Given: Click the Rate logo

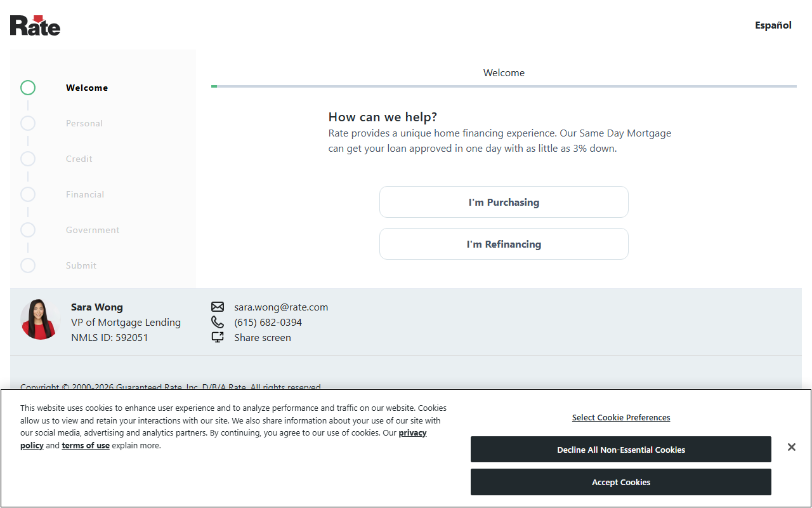Looking at the screenshot, I should pos(36,25).
